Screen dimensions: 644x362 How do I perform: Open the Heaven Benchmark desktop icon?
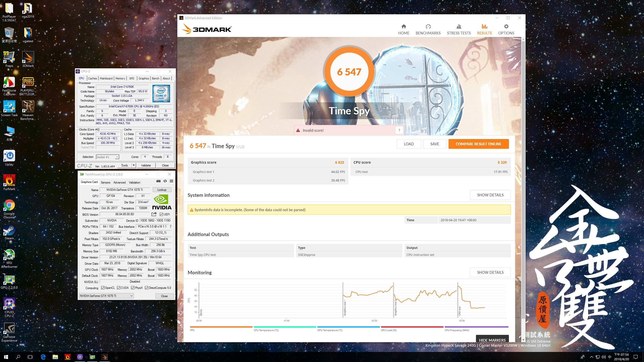coord(28,110)
